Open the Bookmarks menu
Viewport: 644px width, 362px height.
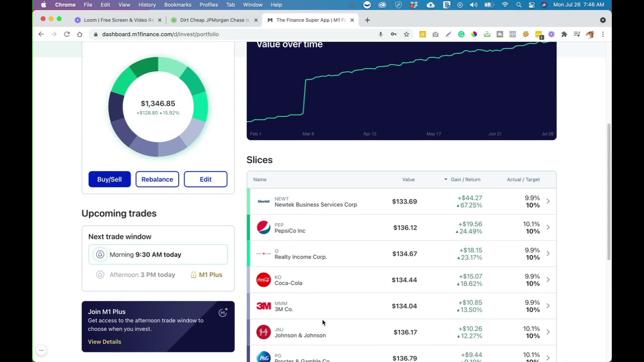click(x=178, y=5)
